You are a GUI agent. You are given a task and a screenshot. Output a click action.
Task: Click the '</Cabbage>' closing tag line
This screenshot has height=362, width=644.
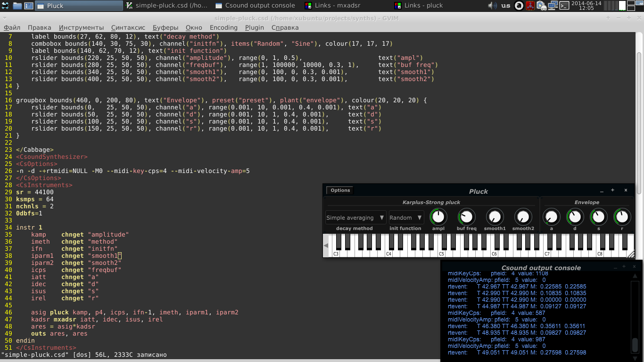point(35,150)
